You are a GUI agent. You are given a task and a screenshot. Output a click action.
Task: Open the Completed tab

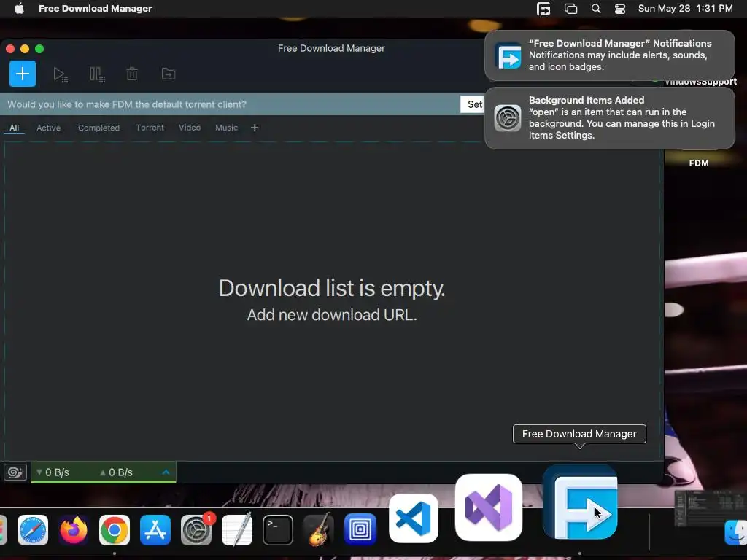pos(98,128)
